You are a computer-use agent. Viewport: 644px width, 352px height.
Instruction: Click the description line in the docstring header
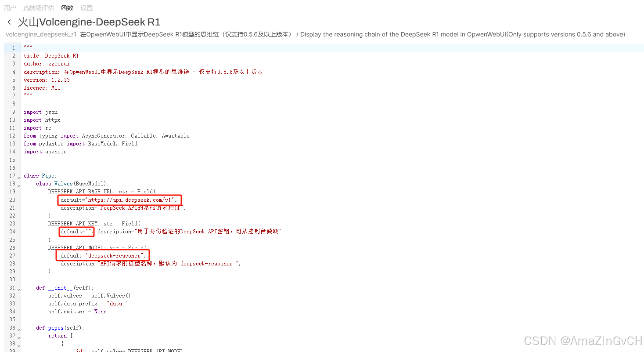click(143, 72)
